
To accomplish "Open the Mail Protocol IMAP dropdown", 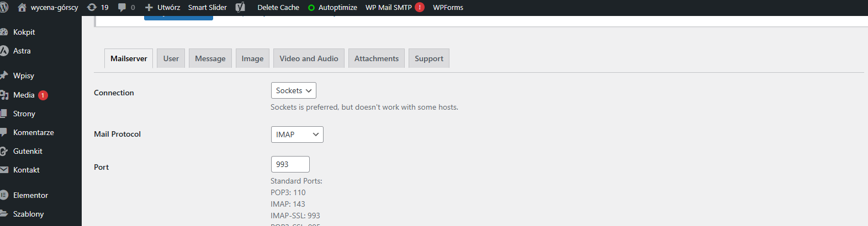I will click(x=297, y=134).
